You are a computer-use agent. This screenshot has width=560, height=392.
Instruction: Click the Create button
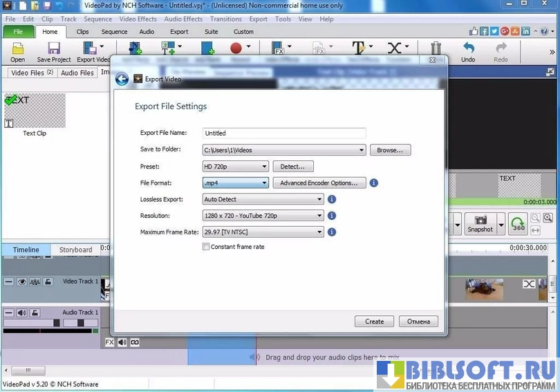pyautogui.click(x=374, y=321)
